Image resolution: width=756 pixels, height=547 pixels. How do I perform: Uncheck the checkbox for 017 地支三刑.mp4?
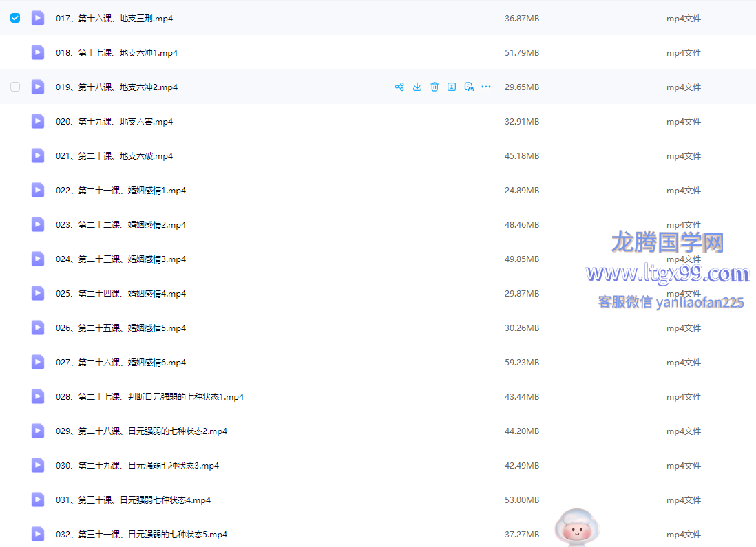[15, 18]
